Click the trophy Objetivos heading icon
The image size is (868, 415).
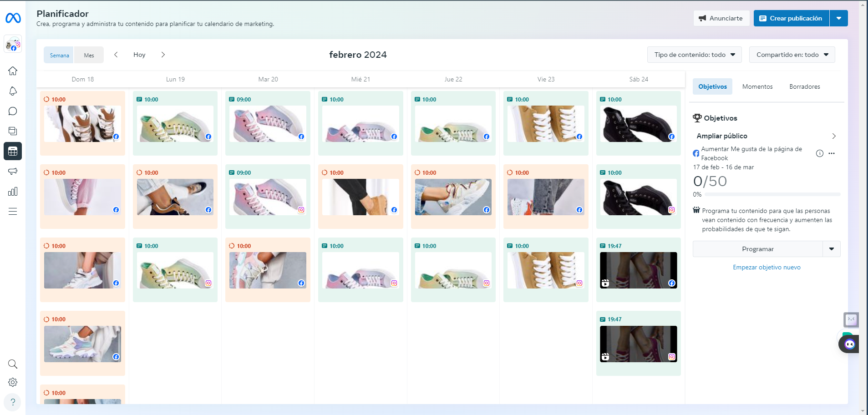697,118
